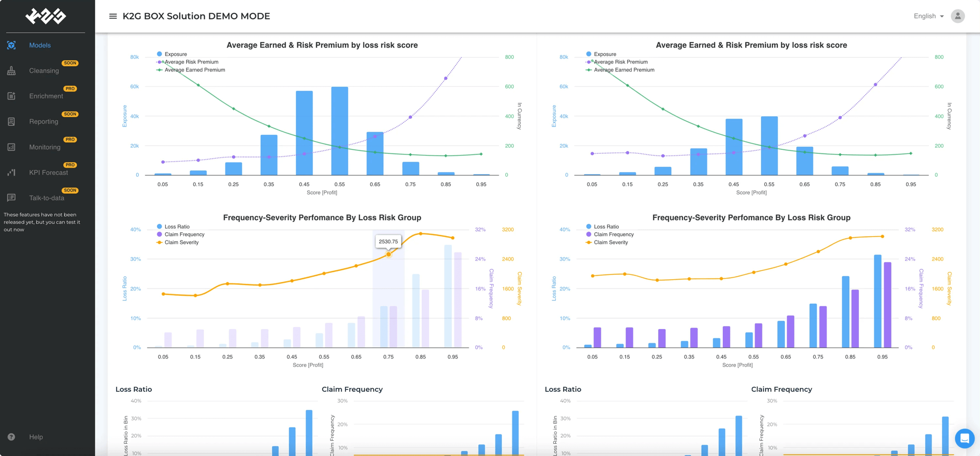This screenshot has height=456, width=980.
Task: Click the 'K2G BOX Solution DEMO MODE' title
Action: click(196, 16)
